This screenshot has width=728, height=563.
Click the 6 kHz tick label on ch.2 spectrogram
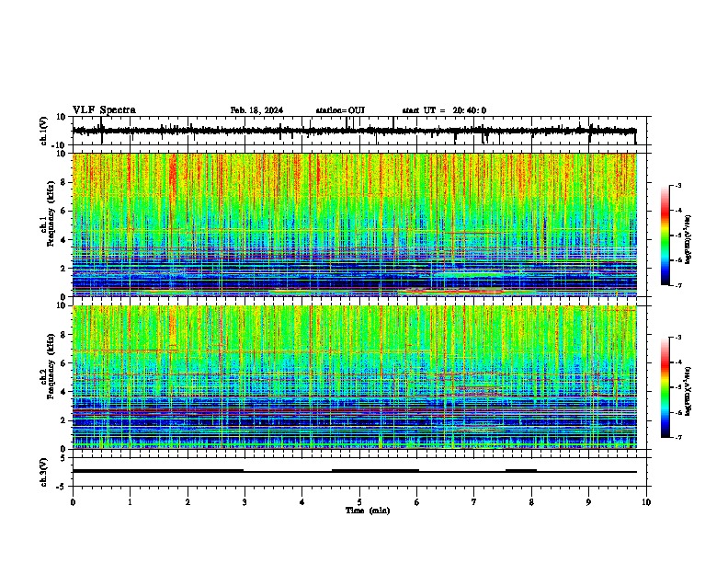tap(63, 363)
